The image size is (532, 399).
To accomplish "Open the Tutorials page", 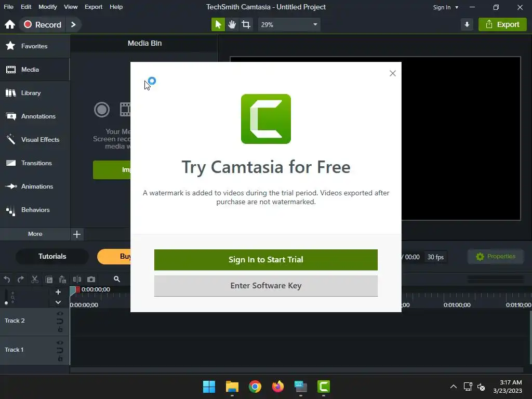I will (52, 256).
